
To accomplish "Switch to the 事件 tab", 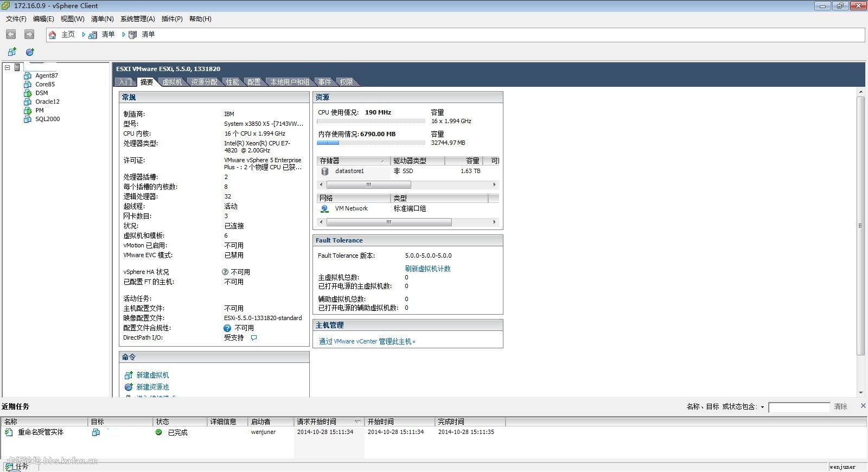I will click(324, 82).
